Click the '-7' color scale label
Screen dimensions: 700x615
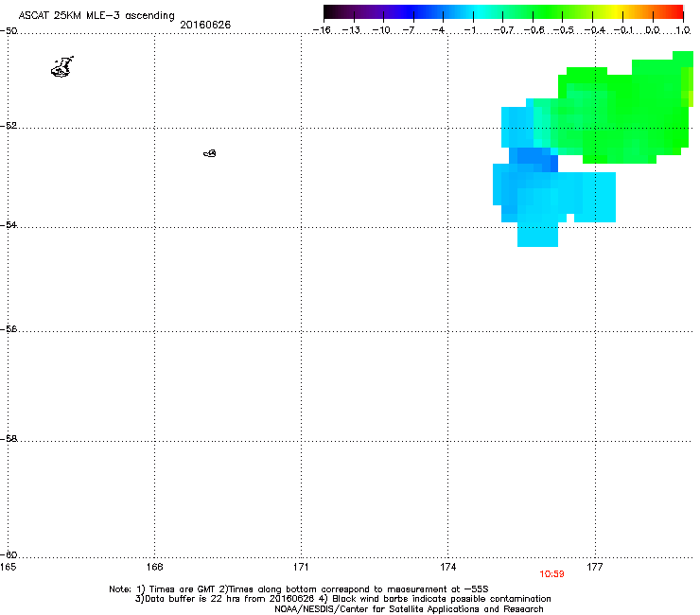coord(408,30)
